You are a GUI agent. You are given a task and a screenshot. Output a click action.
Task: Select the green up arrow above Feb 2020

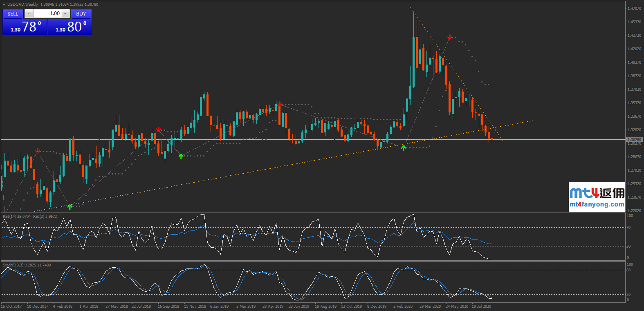coord(404,148)
